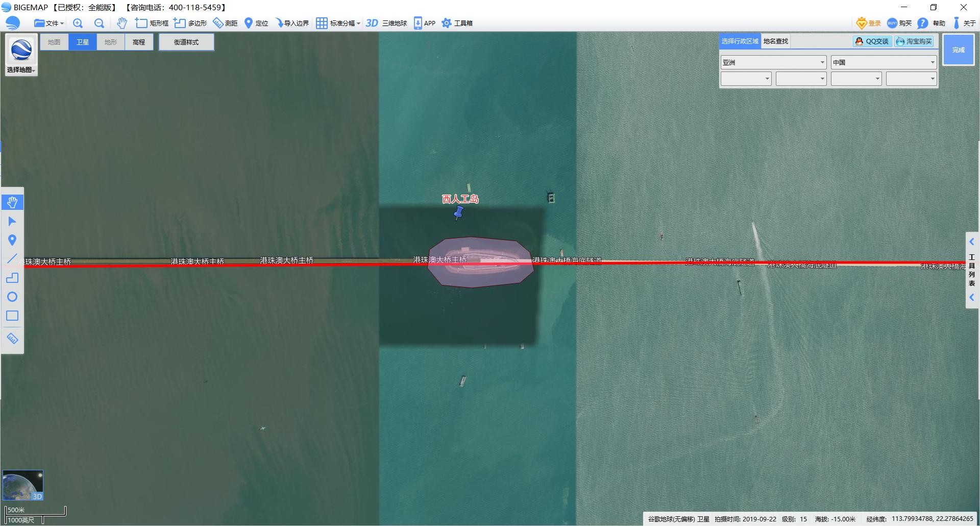
Task: Open the 亚洲 continent dropdown
Action: click(x=773, y=62)
